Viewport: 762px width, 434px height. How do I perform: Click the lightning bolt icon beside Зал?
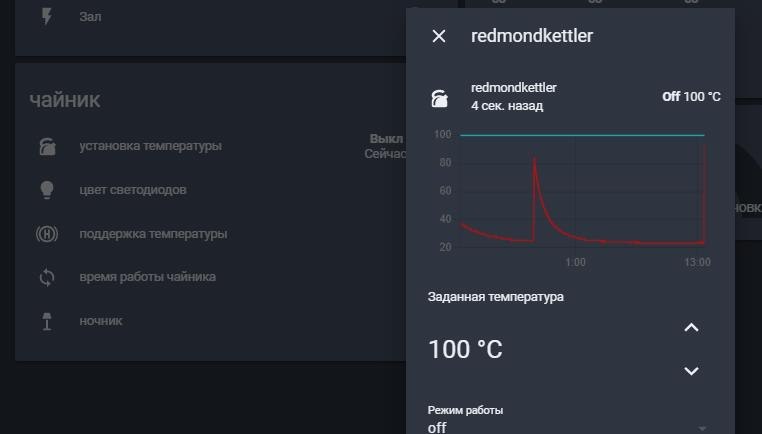[47, 17]
